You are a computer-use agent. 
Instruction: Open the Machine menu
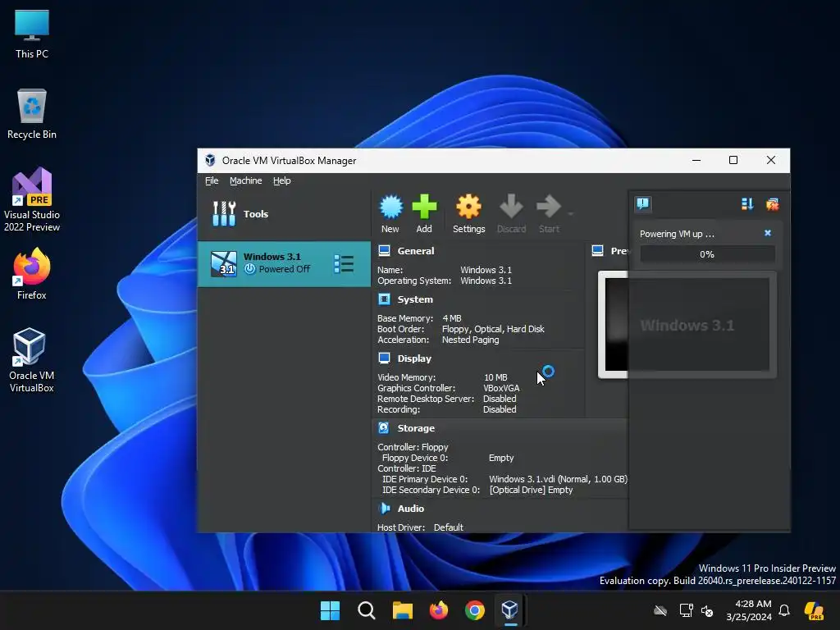click(246, 181)
